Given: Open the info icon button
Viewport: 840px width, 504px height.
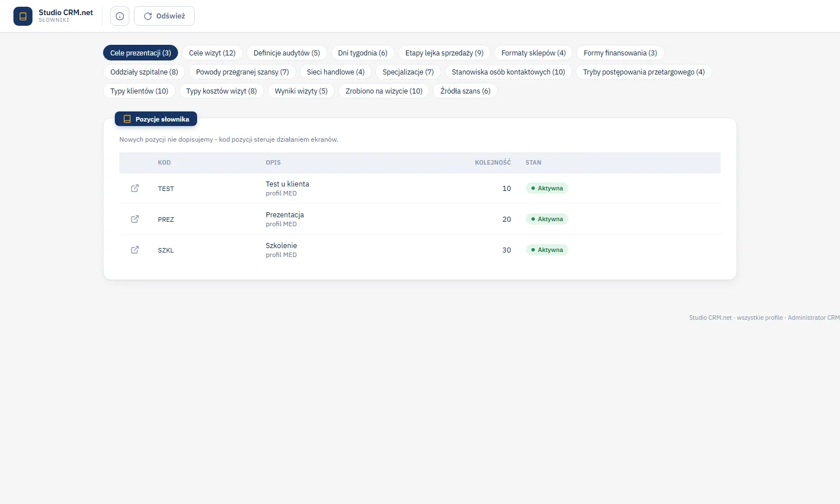Looking at the screenshot, I should [120, 16].
